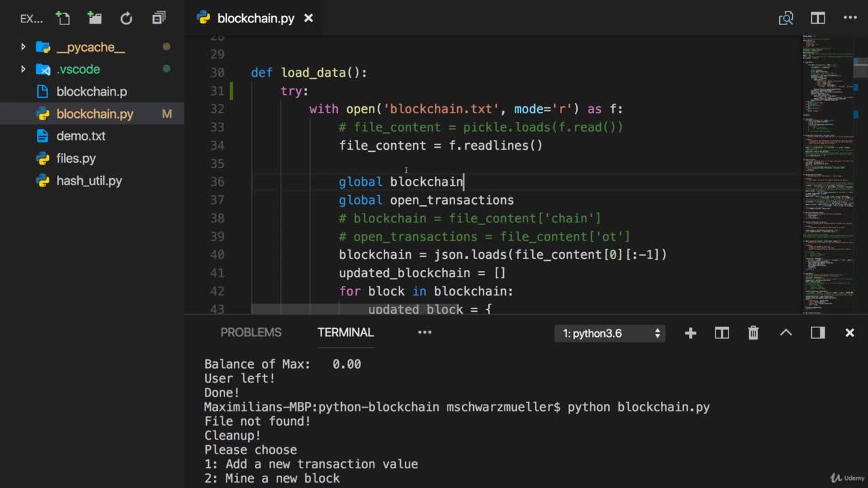This screenshot has width=868, height=488.
Task: Click the 'json.loads(file_content[0][:-1])' line
Action: click(503, 255)
